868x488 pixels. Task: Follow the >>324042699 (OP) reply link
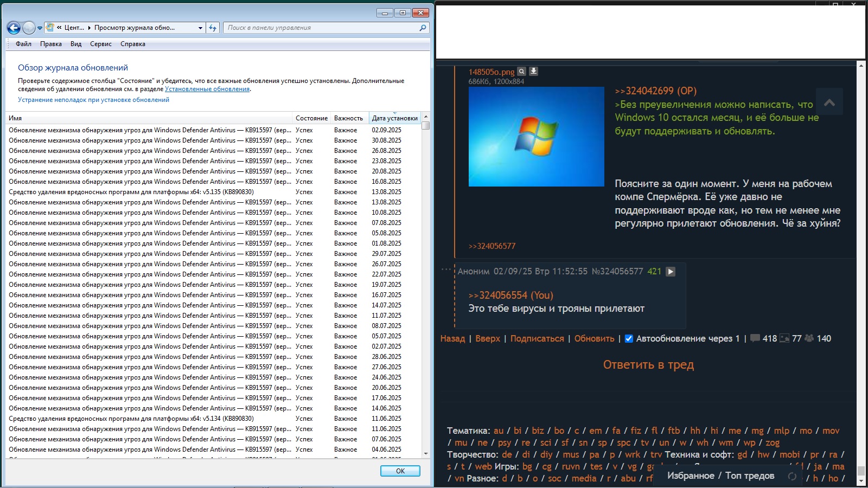656,91
